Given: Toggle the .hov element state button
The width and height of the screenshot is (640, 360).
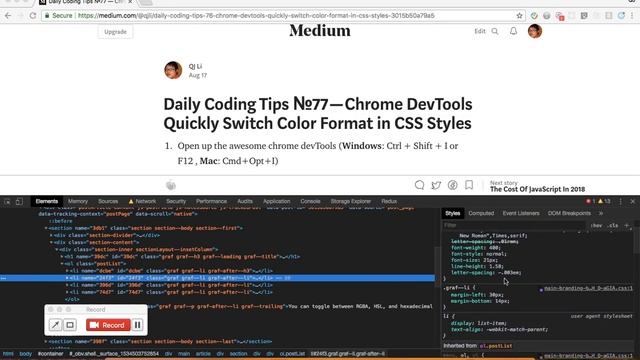Looking at the screenshot, I should [596, 225].
